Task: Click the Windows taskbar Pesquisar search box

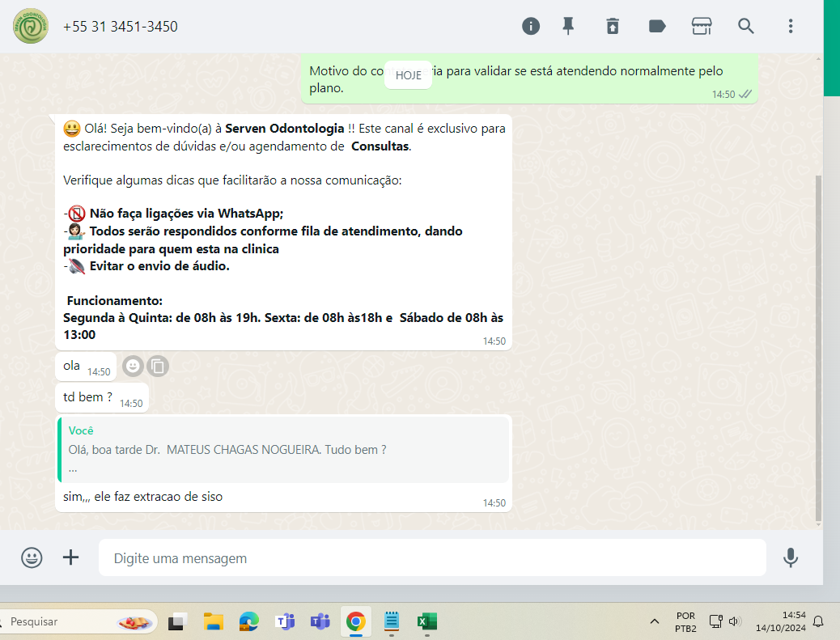Action: pyautogui.click(x=79, y=621)
